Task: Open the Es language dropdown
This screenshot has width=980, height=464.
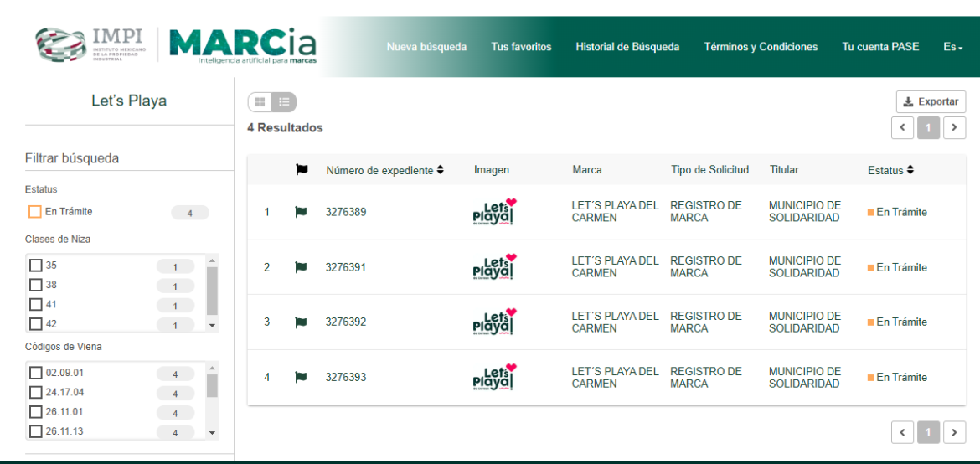Action: pyautogui.click(x=953, y=47)
